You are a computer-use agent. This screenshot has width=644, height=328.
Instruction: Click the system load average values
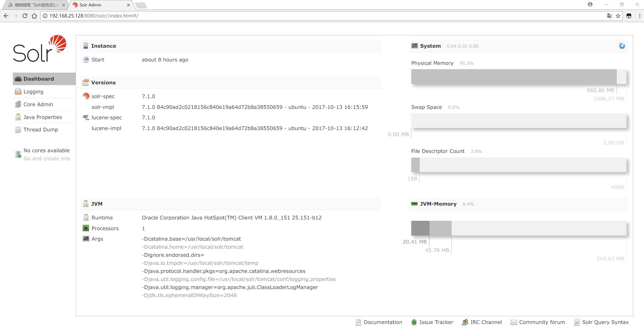[x=462, y=46]
